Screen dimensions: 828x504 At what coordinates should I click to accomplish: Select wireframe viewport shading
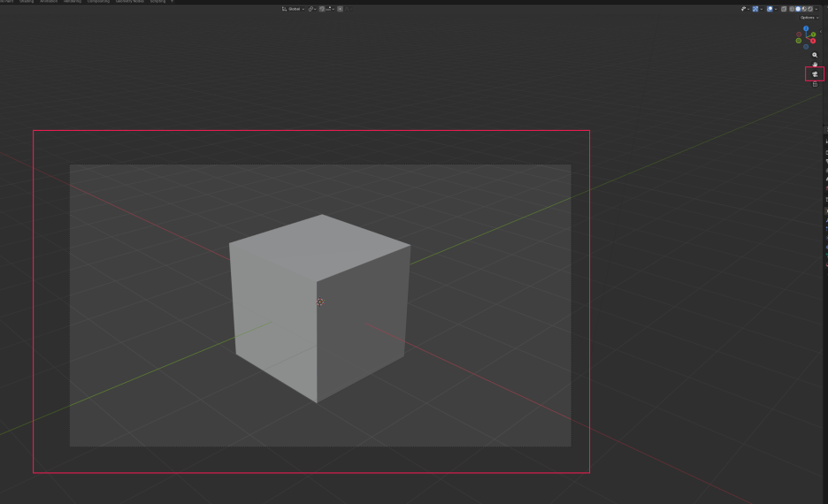792,9
